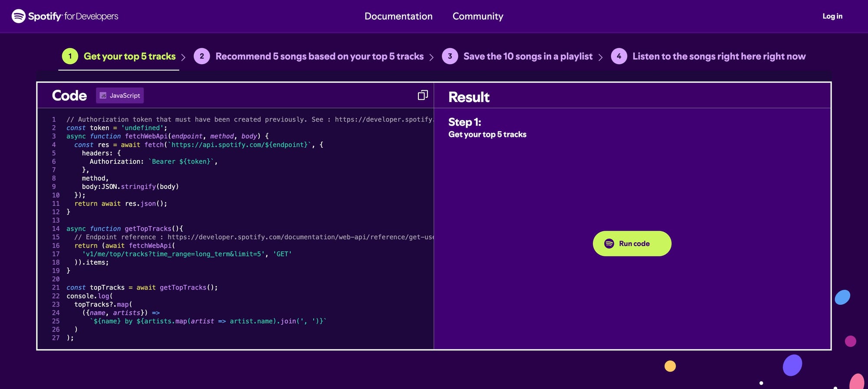Click the headers: { code line
The width and height of the screenshot is (868, 389).
[102, 153]
